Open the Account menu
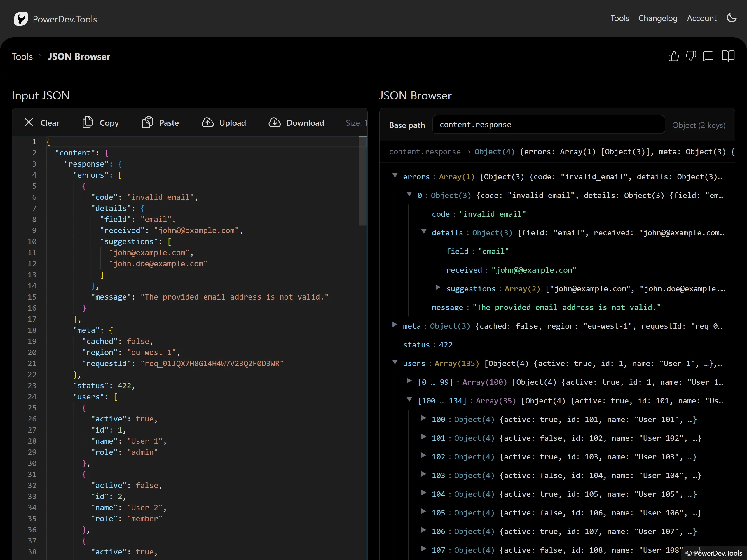Image resolution: width=747 pixels, height=560 pixels. click(x=701, y=18)
